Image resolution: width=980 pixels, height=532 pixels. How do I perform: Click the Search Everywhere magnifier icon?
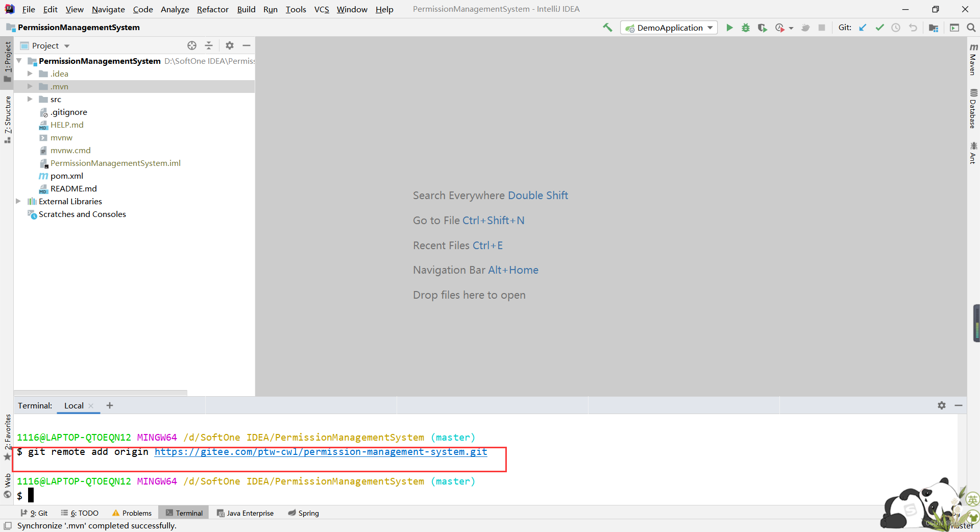(971, 28)
